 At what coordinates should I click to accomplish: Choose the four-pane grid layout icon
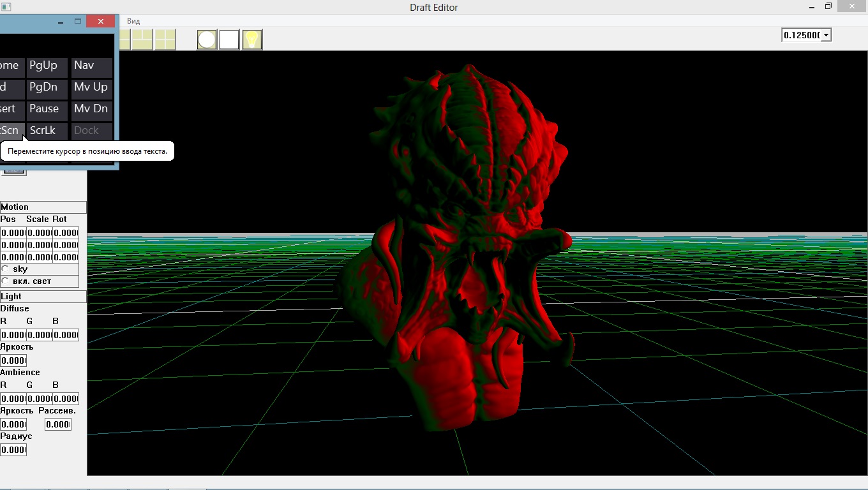point(165,40)
